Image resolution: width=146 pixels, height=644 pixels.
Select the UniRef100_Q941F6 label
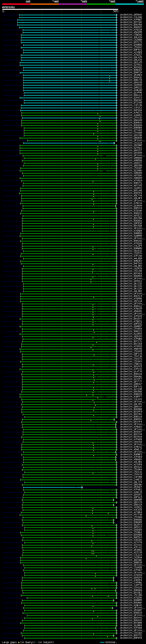(131, 578)
